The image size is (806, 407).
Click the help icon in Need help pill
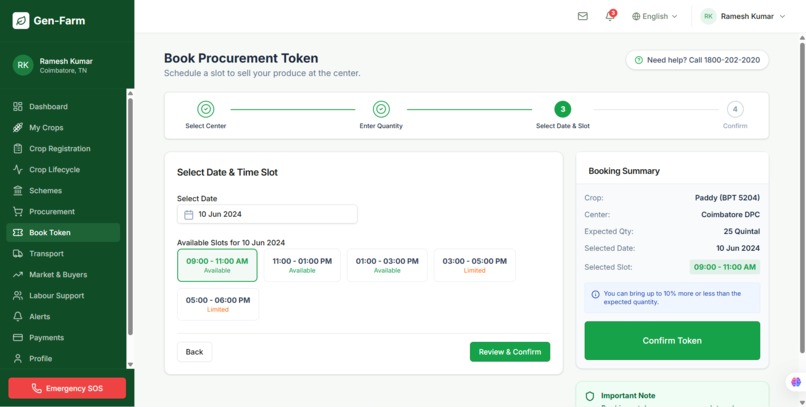(638, 60)
